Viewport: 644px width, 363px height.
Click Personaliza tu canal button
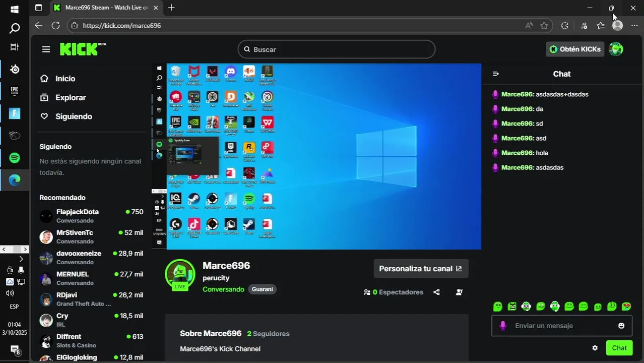point(421,269)
